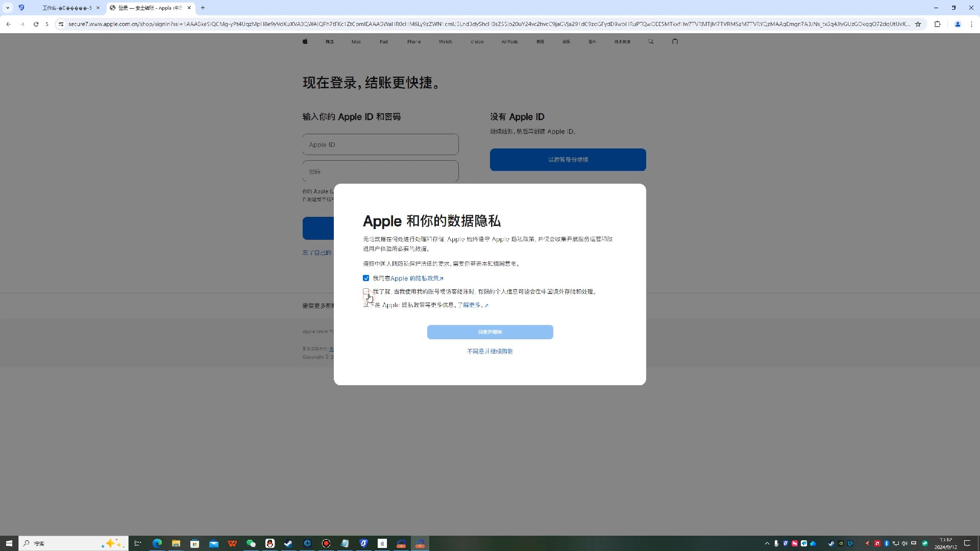Viewport: 980px width, 551px height.
Task: Open WPS Office from the taskbar
Action: point(232,543)
